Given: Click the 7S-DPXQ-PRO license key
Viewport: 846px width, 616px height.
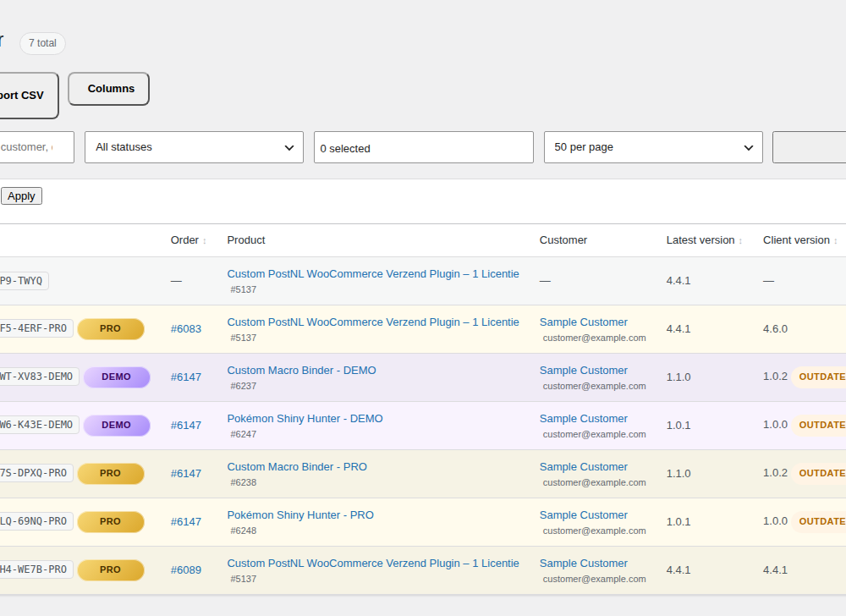Looking at the screenshot, I should coord(36,473).
